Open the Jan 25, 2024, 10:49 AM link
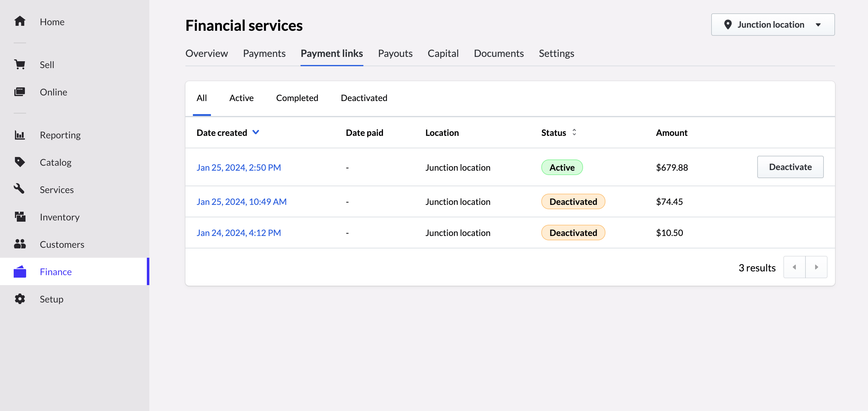Screen dimensions: 868x411 click(241, 202)
